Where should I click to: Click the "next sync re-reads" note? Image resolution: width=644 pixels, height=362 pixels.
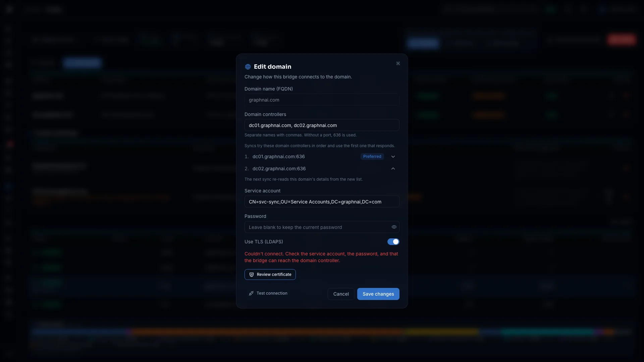coord(304,179)
